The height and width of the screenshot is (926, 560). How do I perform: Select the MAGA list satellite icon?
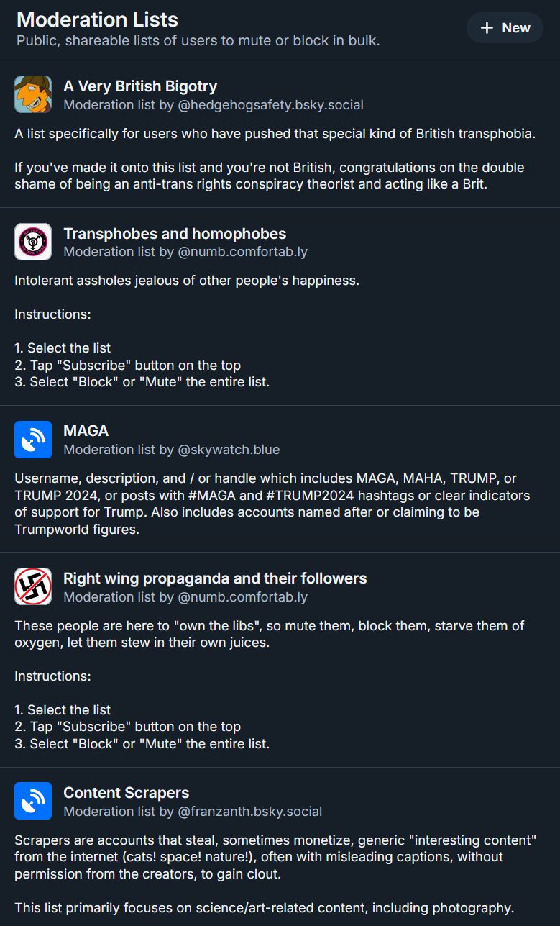tap(33, 440)
